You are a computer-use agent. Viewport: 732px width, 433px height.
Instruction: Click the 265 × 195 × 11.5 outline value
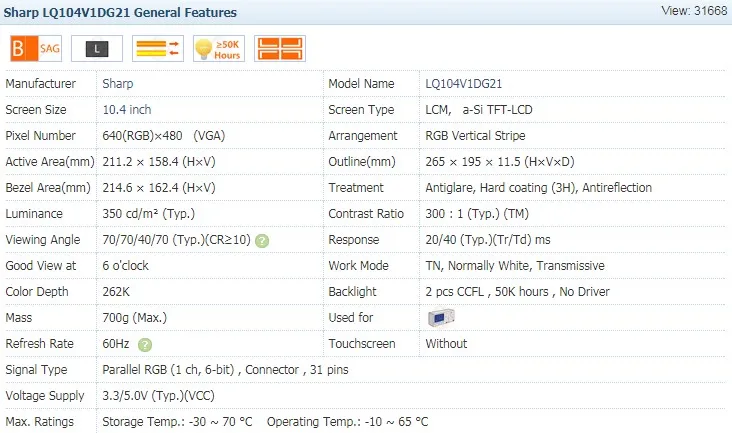pyautogui.click(x=500, y=162)
